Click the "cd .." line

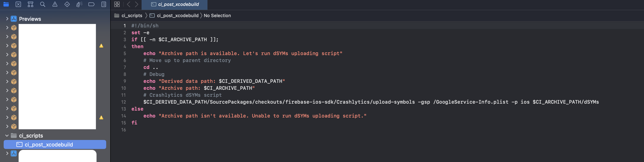coord(151,67)
